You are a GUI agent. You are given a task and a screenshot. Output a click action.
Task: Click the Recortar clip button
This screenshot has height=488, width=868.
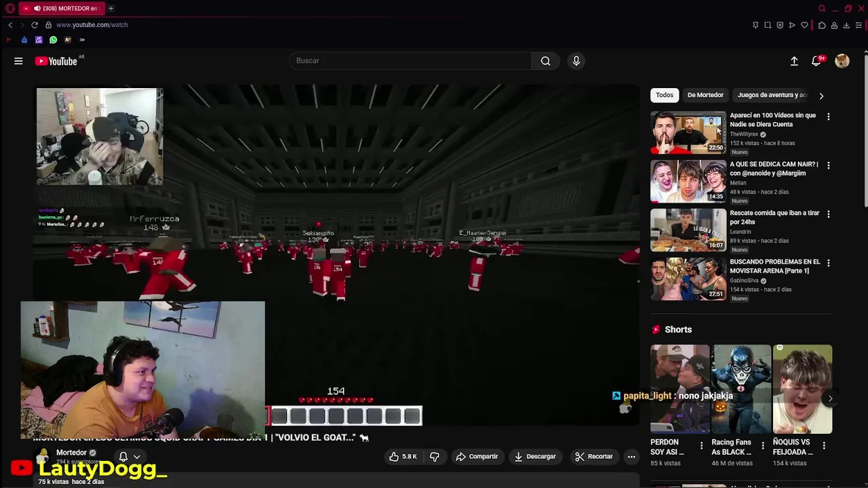[593, 457]
